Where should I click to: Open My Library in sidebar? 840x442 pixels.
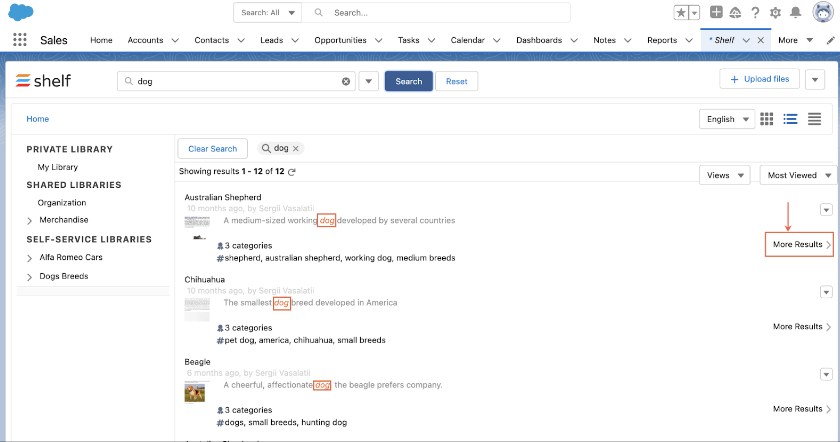57,167
